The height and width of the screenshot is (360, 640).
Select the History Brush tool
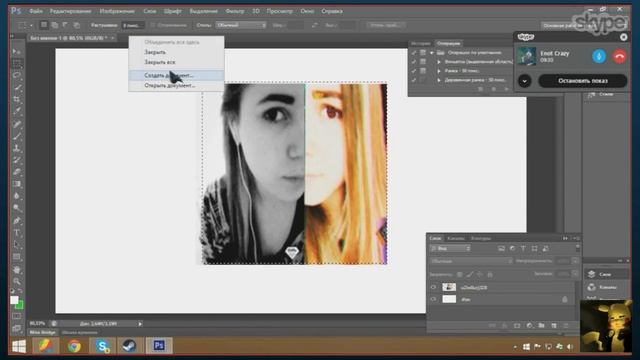point(17,160)
